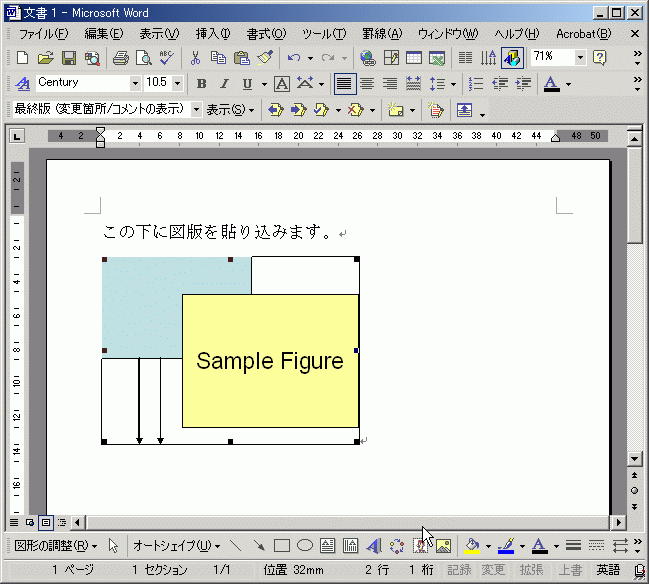
Task: Open the Century font name dropdown
Action: point(135,84)
